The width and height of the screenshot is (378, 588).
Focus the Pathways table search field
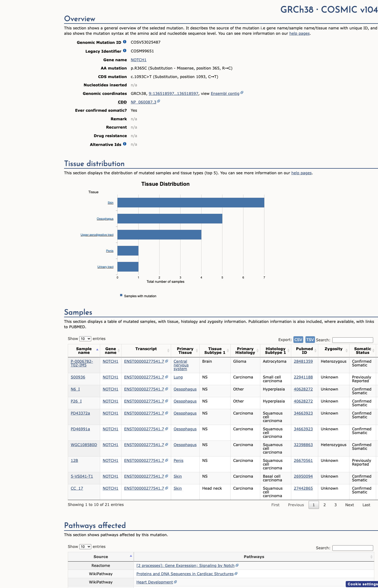click(353, 548)
